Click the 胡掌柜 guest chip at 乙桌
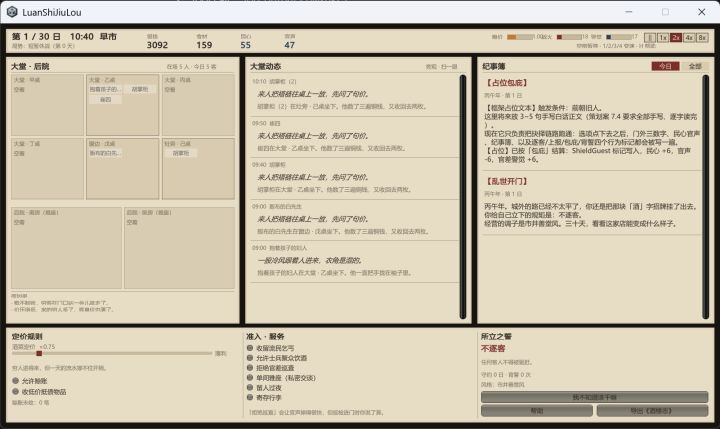 pos(140,89)
